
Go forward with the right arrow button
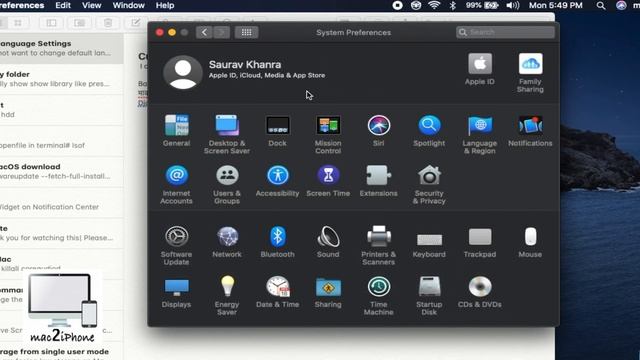[222, 32]
